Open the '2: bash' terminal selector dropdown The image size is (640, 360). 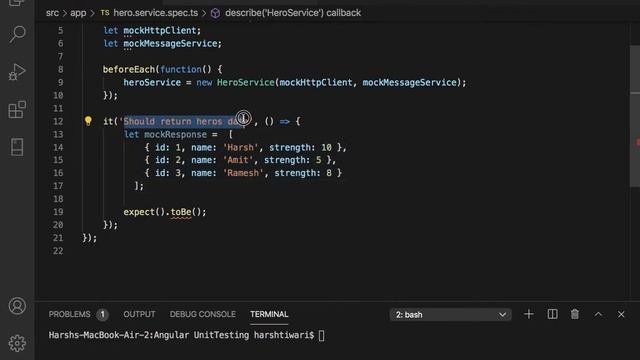[450, 315]
